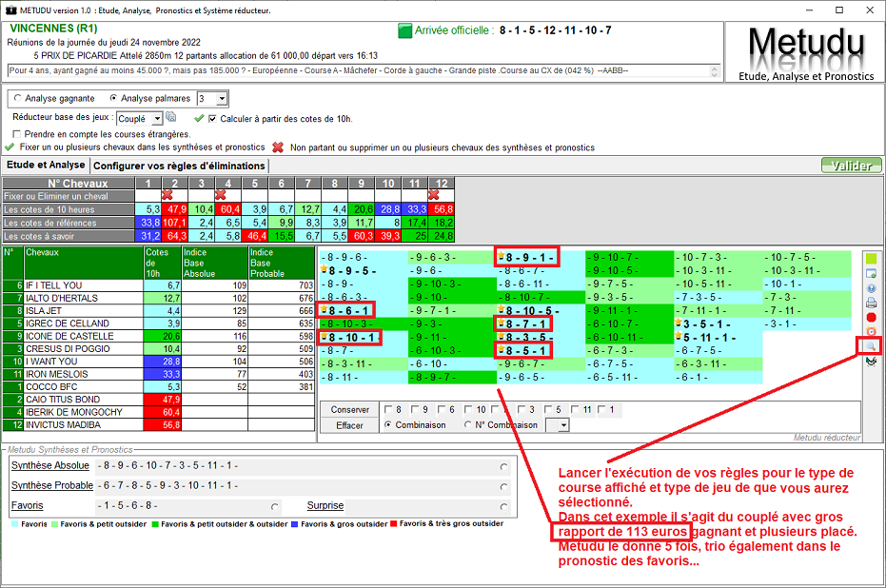Screen dimensions: 886x588
Task: Select the ISLA JET row
Action: (x=158, y=311)
